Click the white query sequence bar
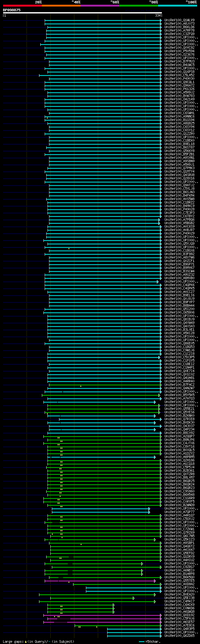Viewport: 200px width, 644px height. tap(82, 13)
